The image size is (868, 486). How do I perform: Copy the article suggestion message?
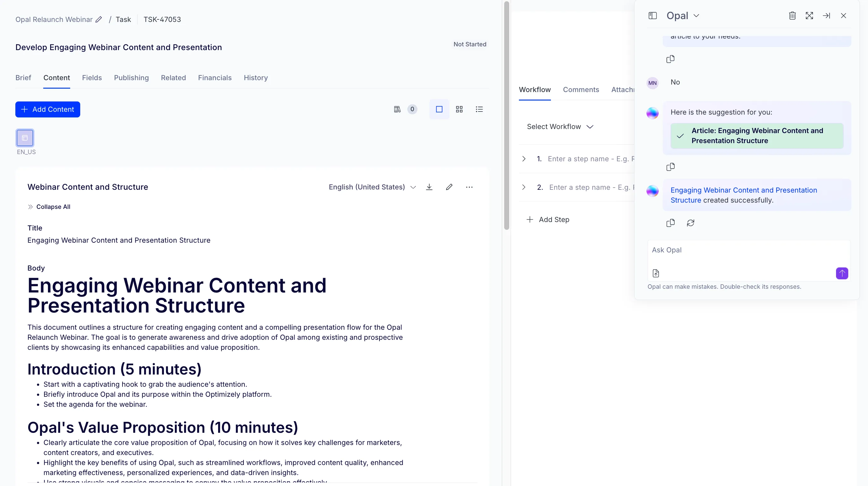coord(671,167)
